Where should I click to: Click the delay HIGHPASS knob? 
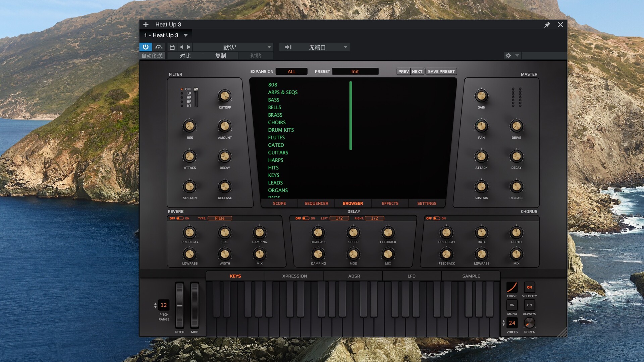click(318, 233)
